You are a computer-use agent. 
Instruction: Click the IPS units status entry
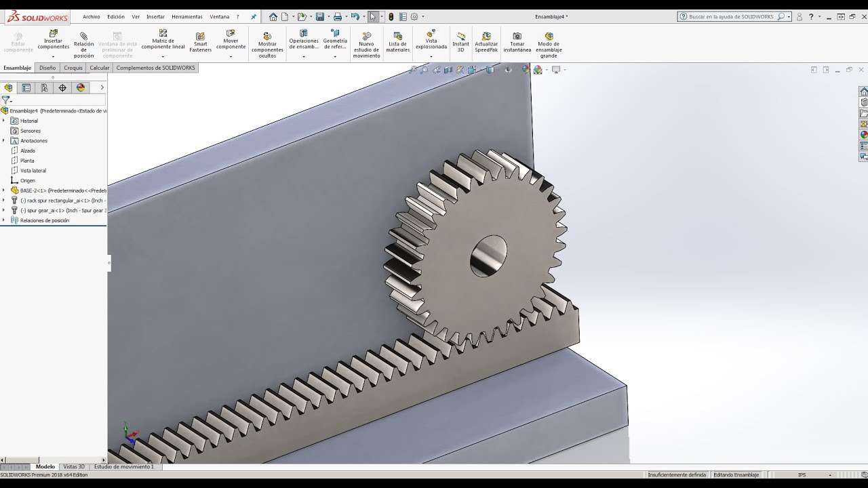[802, 474]
